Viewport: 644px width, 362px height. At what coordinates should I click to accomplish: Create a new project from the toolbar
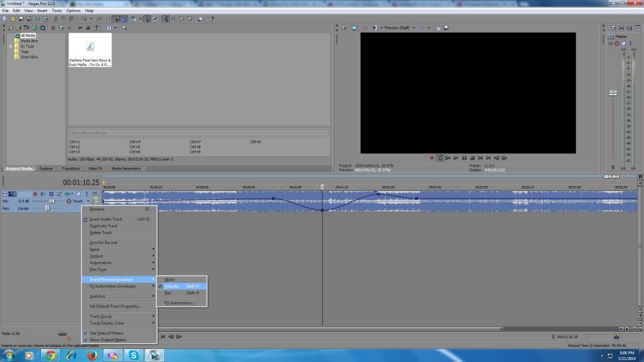[x=4, y=19]
